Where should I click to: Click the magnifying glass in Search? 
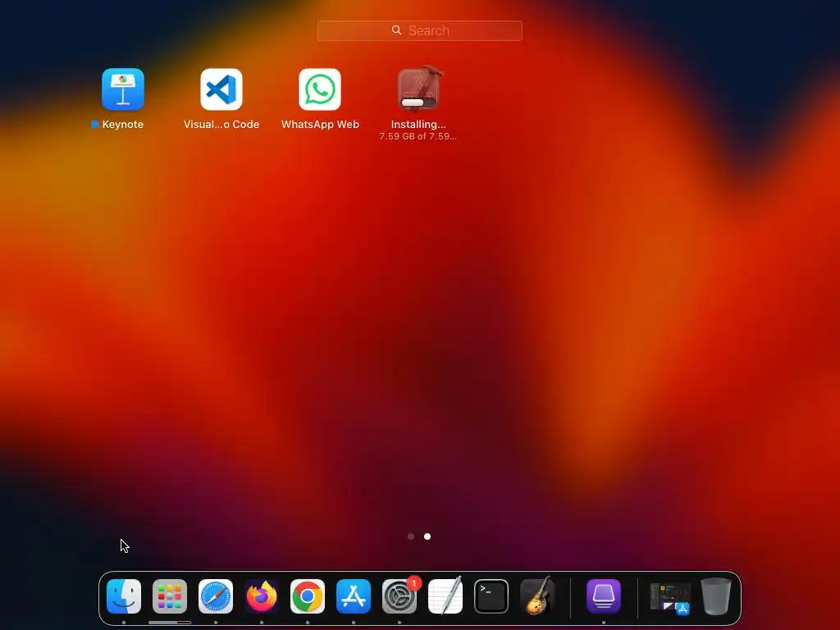pos(396,30)
